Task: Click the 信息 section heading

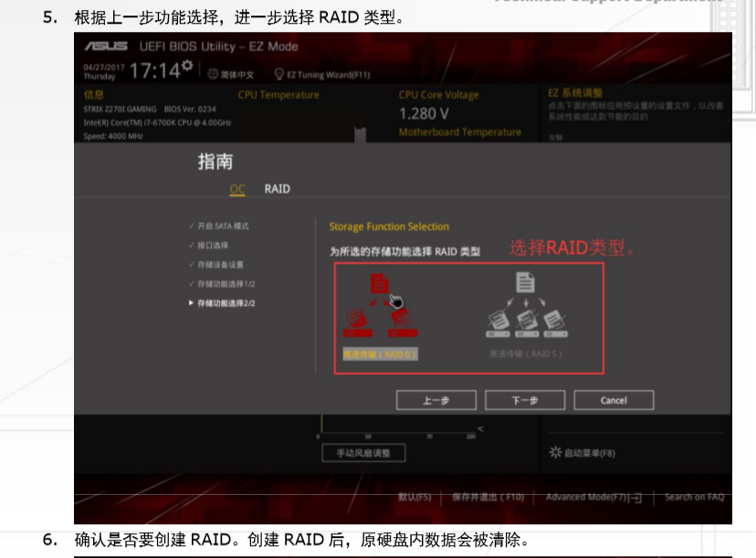Action: click(x=93, y=95)
